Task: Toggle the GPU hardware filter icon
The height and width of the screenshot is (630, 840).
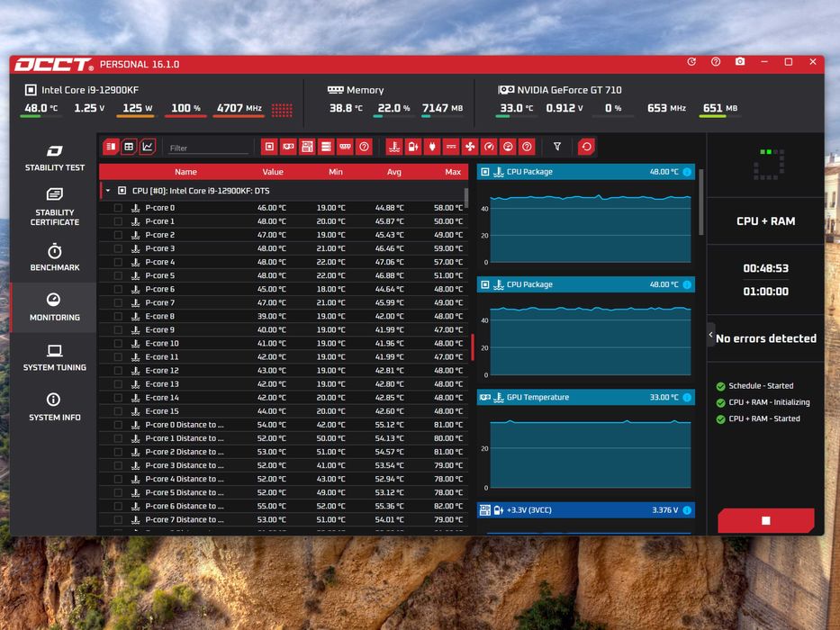Action: coord(288,147)
